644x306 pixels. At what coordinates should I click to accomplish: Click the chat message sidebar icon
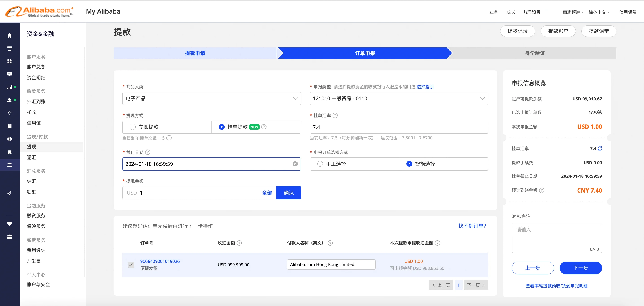coord(9,74)
